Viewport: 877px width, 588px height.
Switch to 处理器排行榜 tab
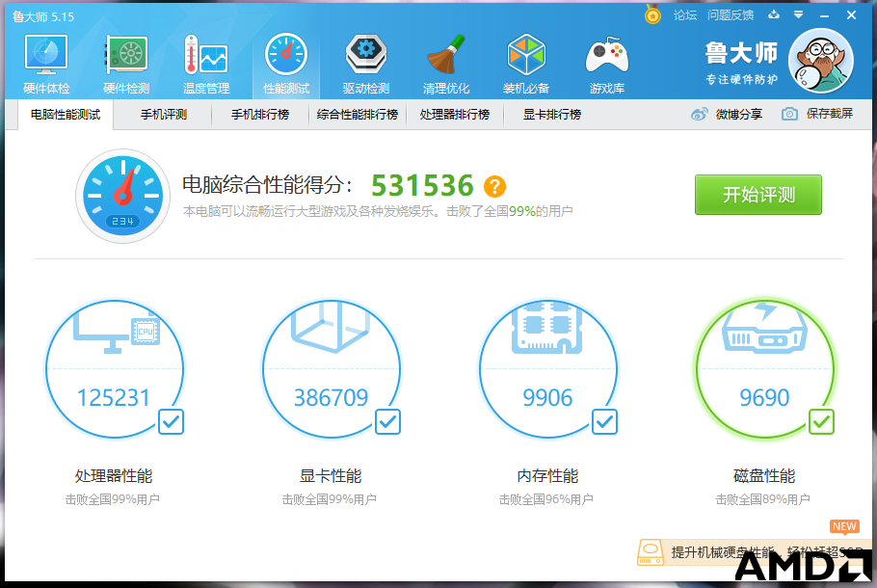[x=455, y=115]
